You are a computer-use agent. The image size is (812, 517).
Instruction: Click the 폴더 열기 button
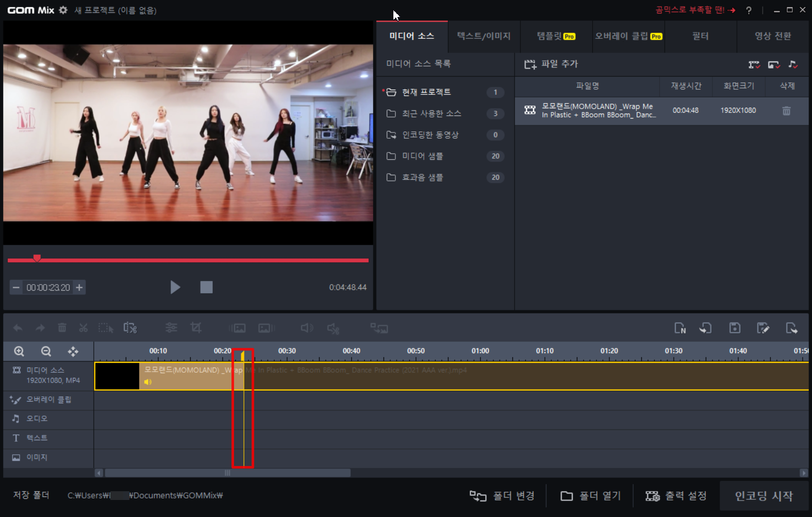(x=590, y=496)
